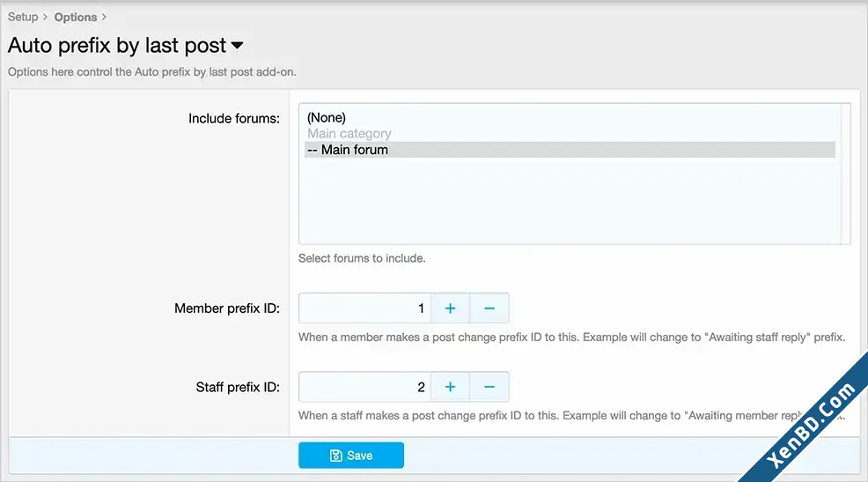Expand the Auto prefix by last post dropdown arrow
The height and width of the screenshot is (482, 868).
coord(237,46)
